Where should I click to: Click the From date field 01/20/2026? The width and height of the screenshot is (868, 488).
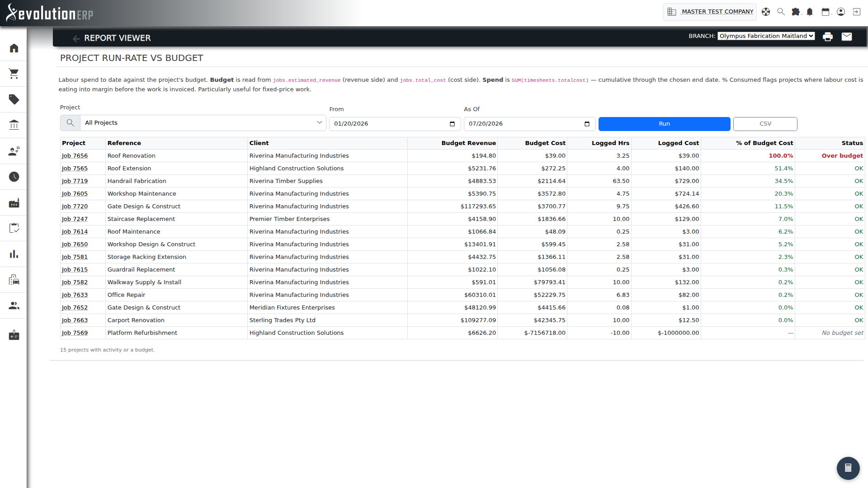[395, 124]
